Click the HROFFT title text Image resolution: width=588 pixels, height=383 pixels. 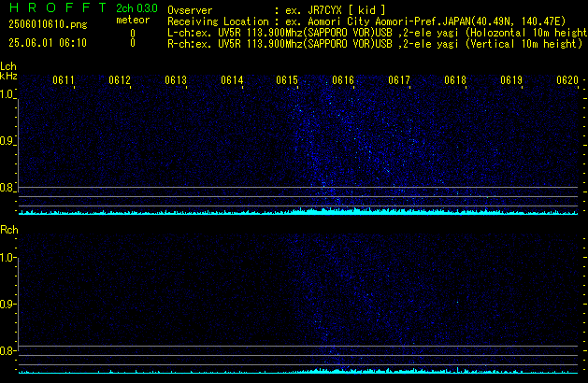point(58,7)
